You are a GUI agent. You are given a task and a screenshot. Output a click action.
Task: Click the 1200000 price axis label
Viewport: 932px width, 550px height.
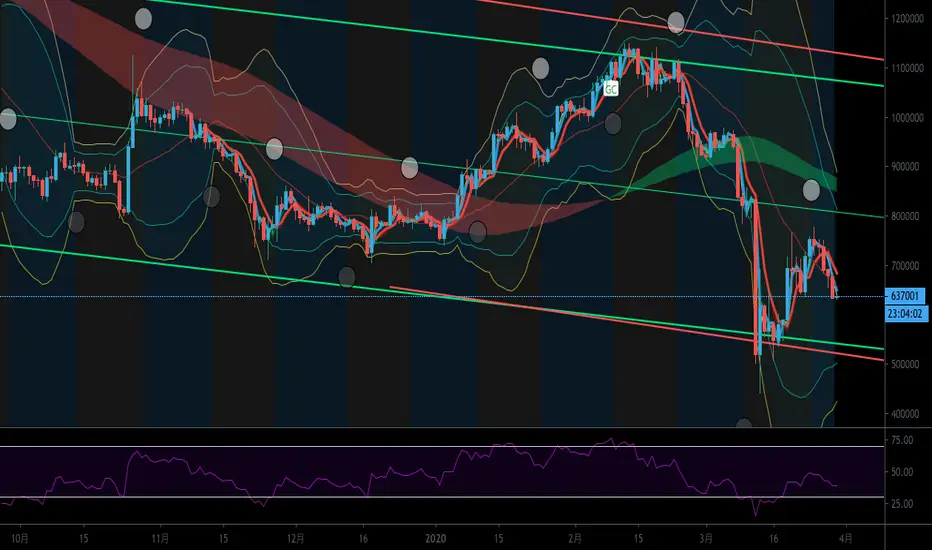coord(908,18)
